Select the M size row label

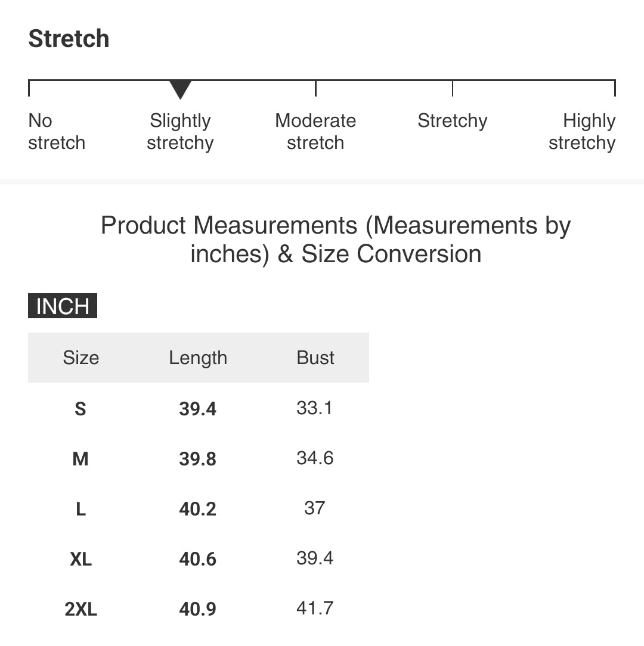click(x=80, y=458)
